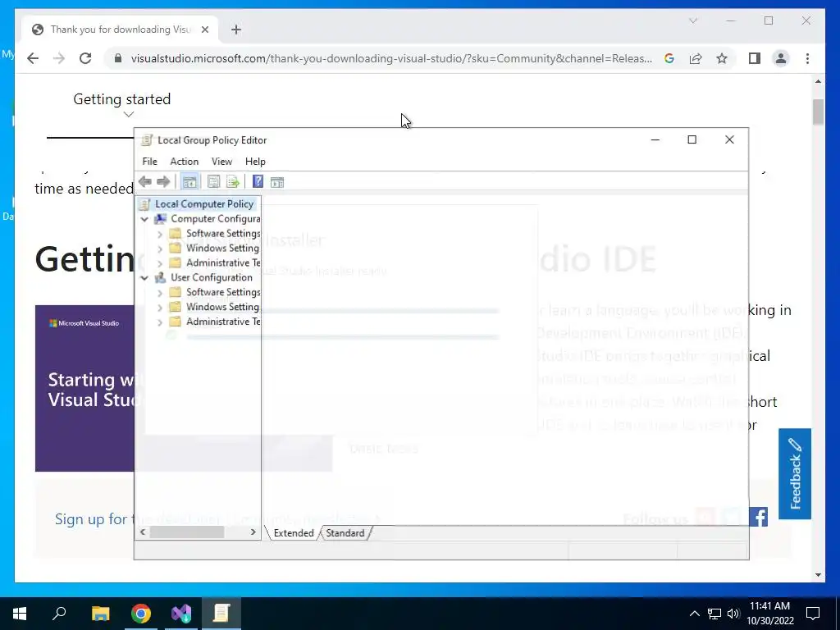This screenshot has height=630, width=840.
Task: Select the User Configuration tree item
Action: coord(211,277)
